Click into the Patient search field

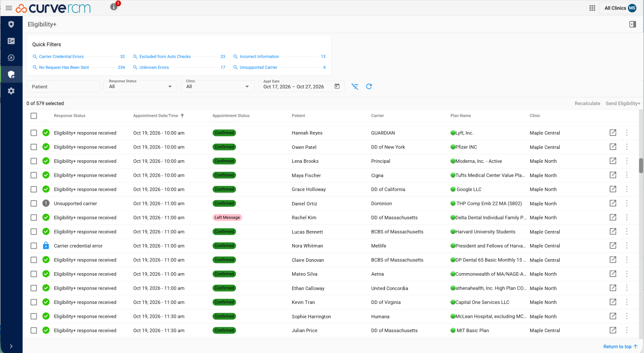tap(63, 86)
